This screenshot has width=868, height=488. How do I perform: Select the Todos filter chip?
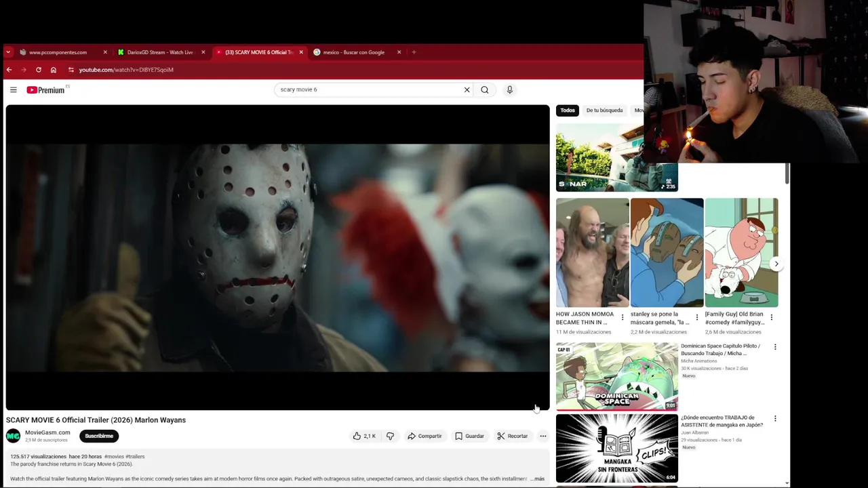(568, 110)
